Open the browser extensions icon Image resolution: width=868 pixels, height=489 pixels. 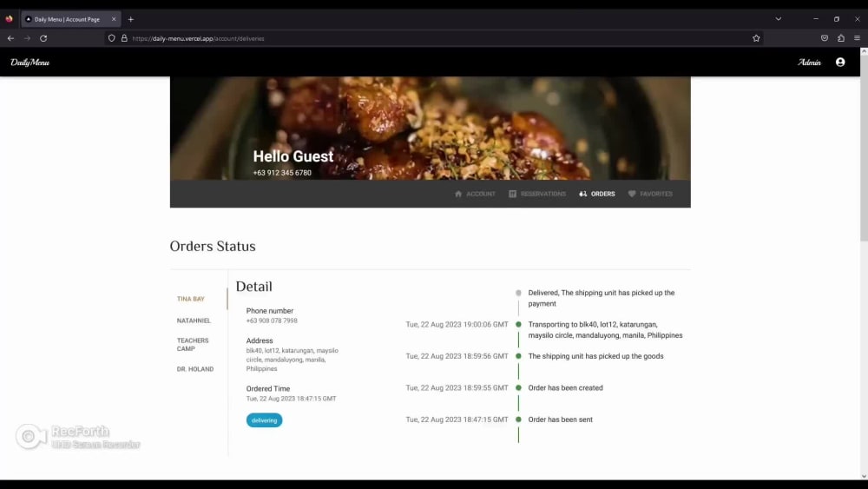coord(841,38)
